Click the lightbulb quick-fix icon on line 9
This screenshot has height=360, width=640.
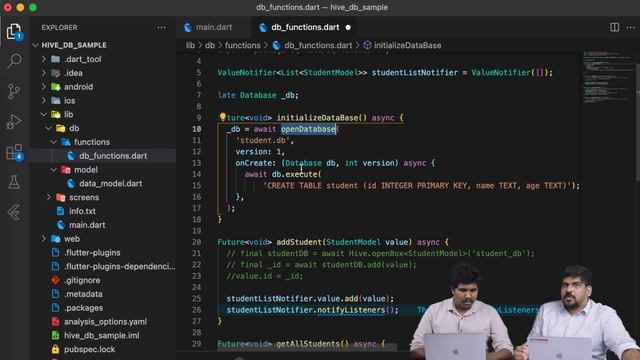222,118
